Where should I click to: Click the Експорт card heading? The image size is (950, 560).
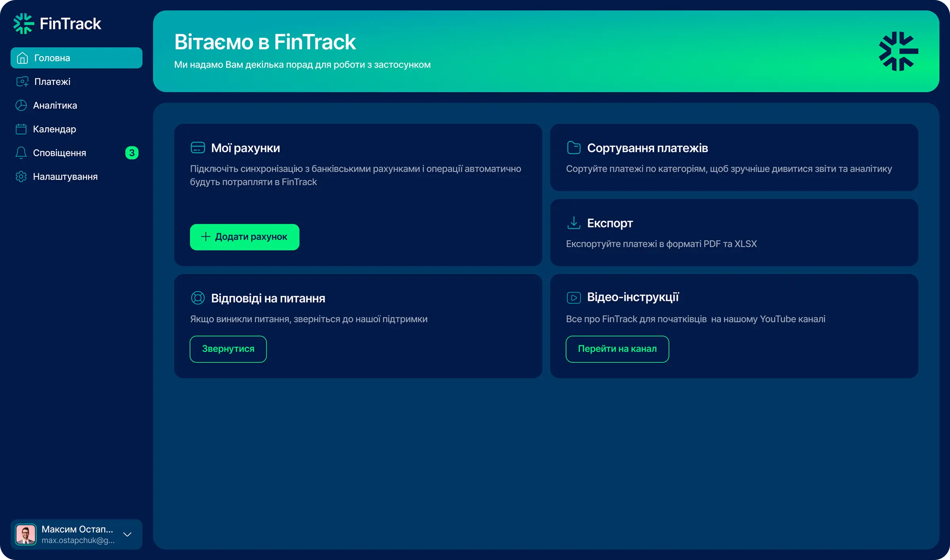pos(610,223)
